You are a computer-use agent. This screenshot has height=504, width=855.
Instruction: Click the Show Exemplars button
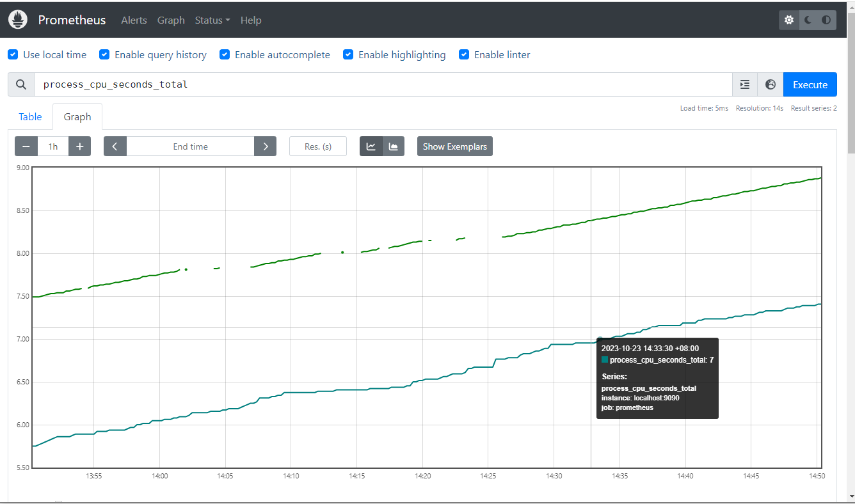455,146
